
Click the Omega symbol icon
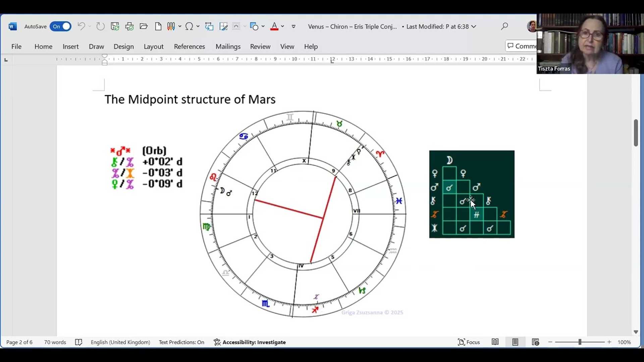click(189, 26)
